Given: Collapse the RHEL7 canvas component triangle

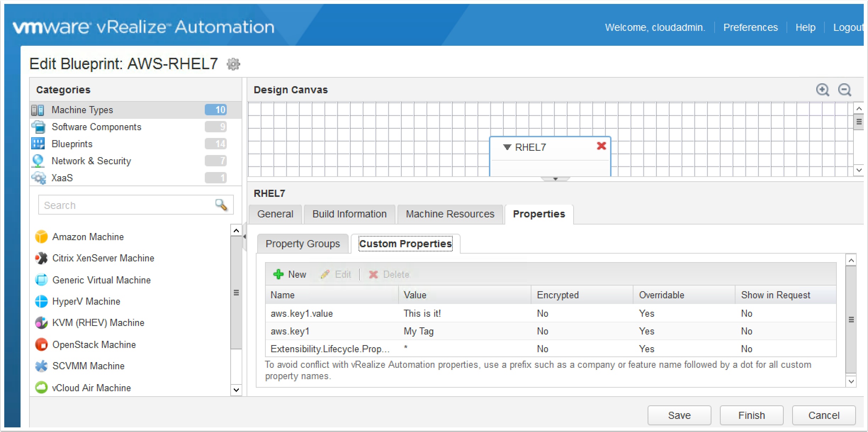Looking at the screenshot, I should coord(507,147).
